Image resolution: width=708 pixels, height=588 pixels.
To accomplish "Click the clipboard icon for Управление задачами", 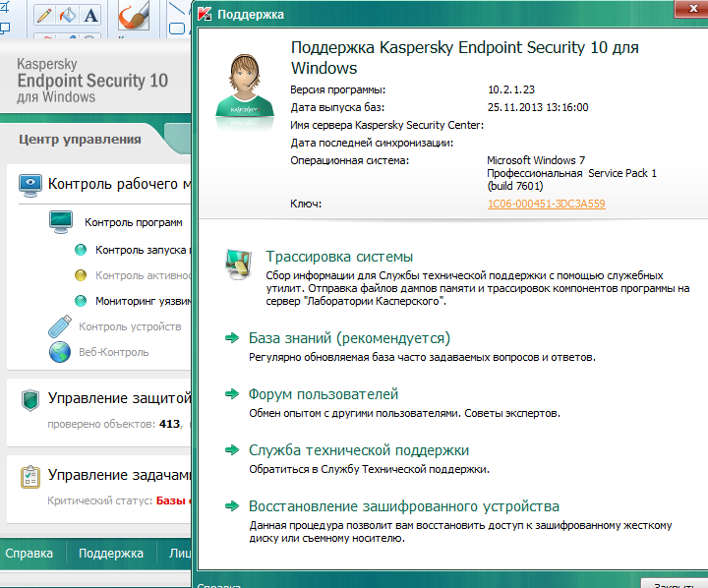I will pyautogui.click(x=30, y=477).
